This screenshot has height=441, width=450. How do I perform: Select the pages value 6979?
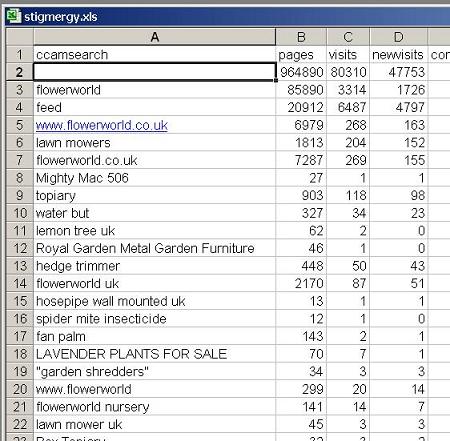pos(301,125)
